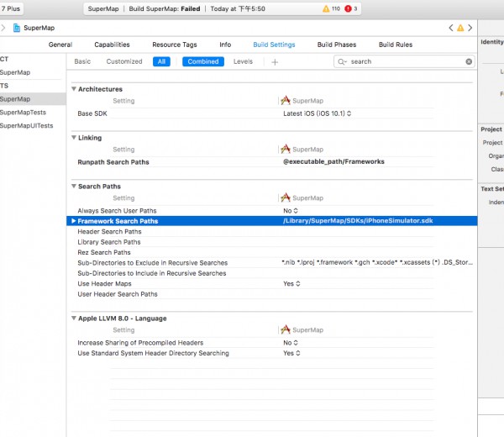Collapse the Search Paths section

74,187
